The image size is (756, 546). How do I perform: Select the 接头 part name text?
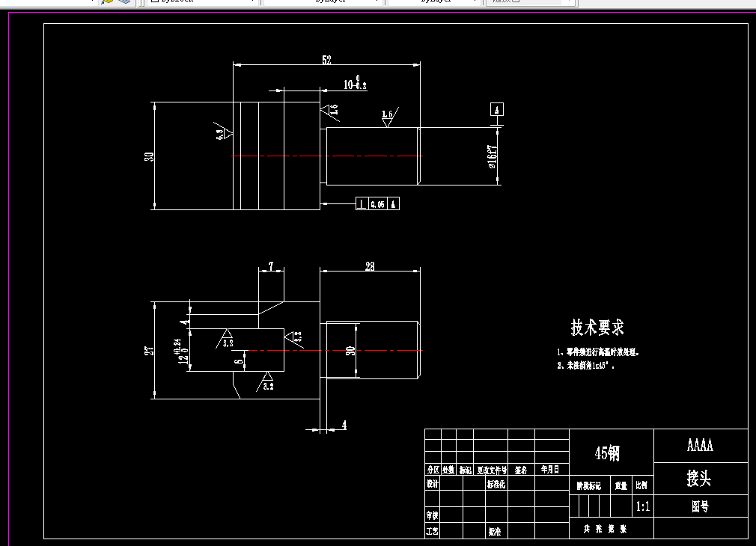[x=699, y=479]
